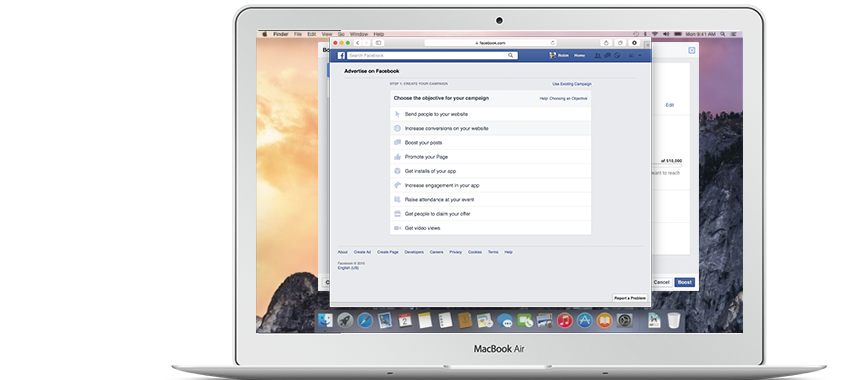The height and width of the screenshot is (380, 850).
Task: Open the Apple menu
Action: (x=265, y=34)
